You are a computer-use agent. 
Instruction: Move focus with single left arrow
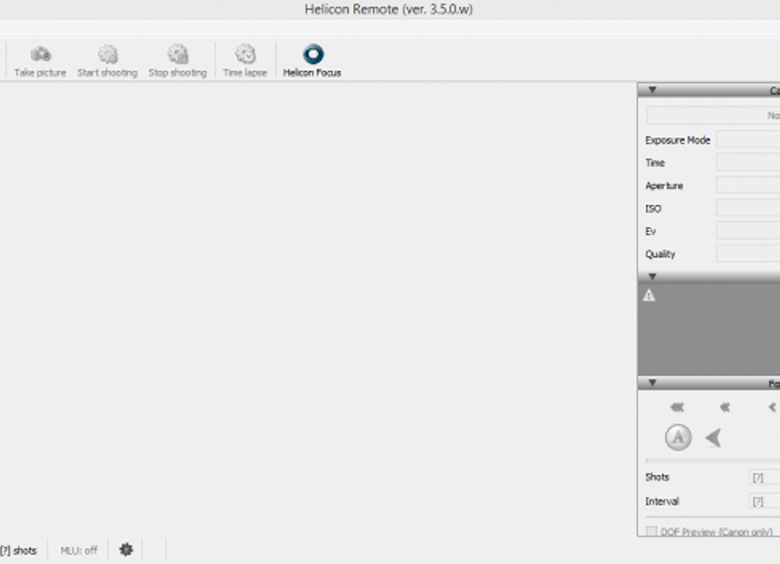(773, 407)
